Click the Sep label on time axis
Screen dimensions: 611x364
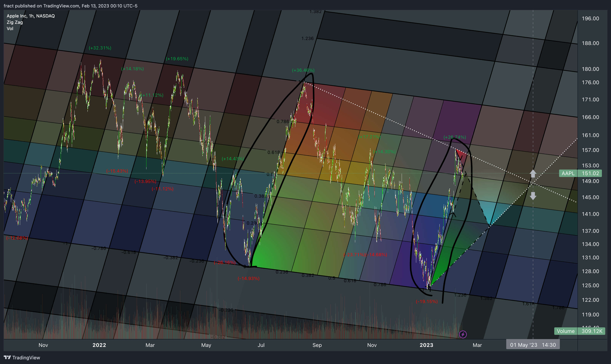coord(317,345)
